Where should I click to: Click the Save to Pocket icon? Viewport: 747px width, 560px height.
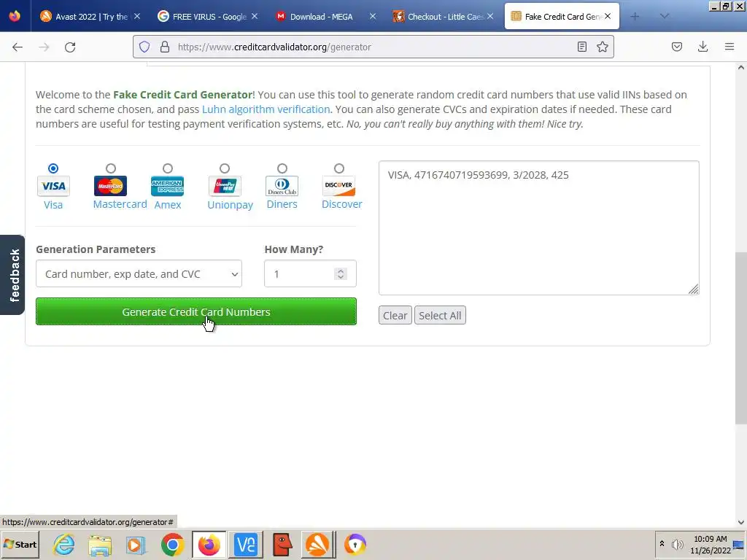click(x=676, y=47)
